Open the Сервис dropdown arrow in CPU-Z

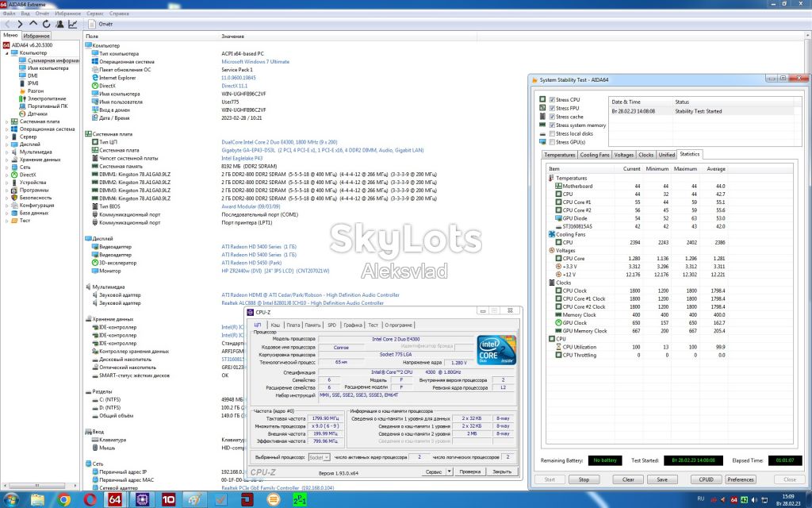point(450,471)
